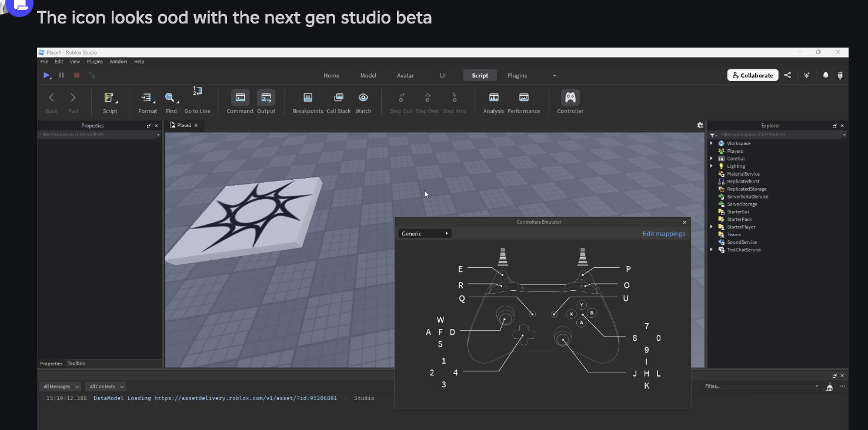The width and height of the screenshot is (868, 430).
Task: Toggle the Controller emulator gamepad icon
Action: [570, 98]
